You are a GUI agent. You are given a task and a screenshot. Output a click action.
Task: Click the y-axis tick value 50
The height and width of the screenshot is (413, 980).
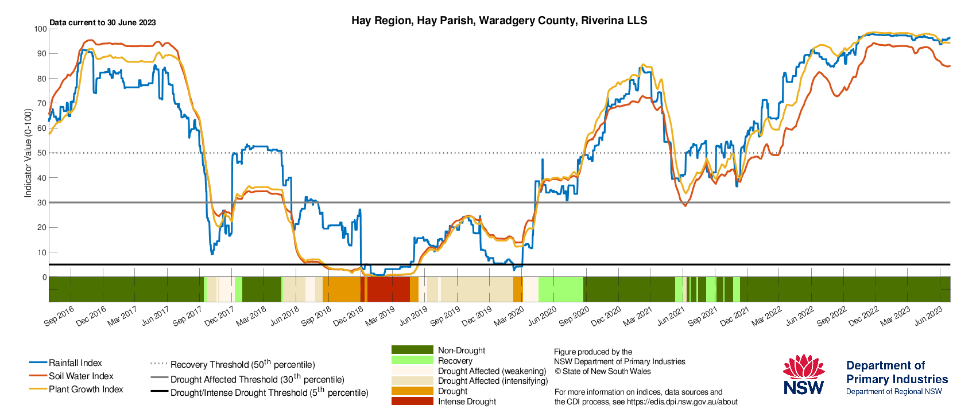pyautogui.click(x=42, y=153)
